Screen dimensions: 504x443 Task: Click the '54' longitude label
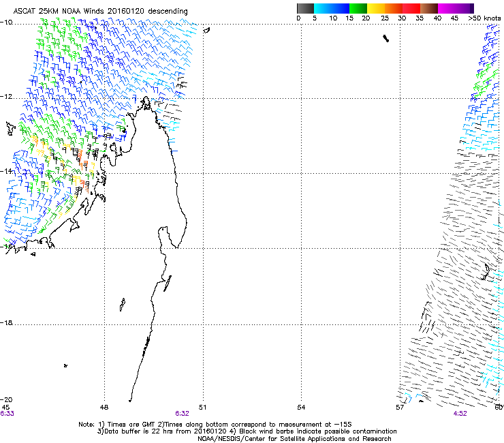(301, 408)
